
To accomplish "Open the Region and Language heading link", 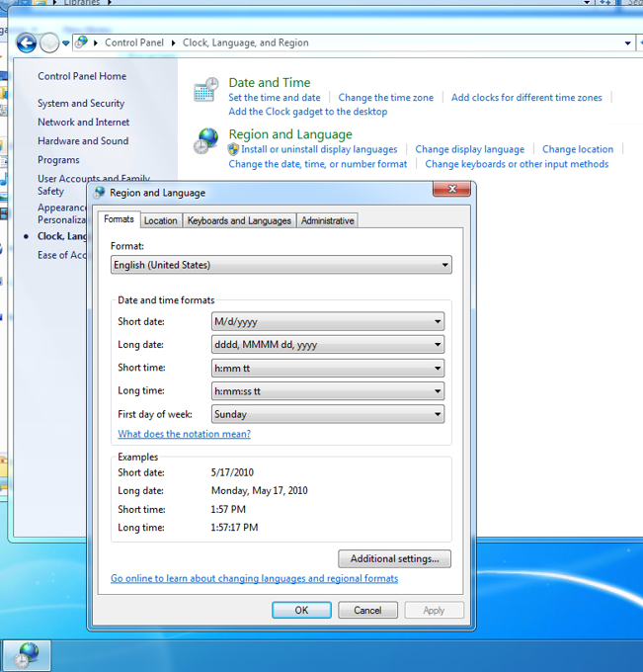I will 290,134.
